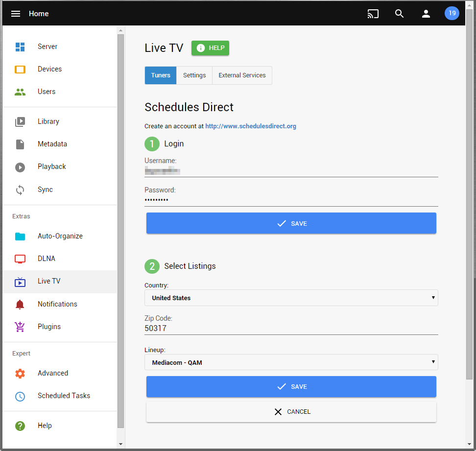
Task: Click the green Users icon
Action: 20,92
